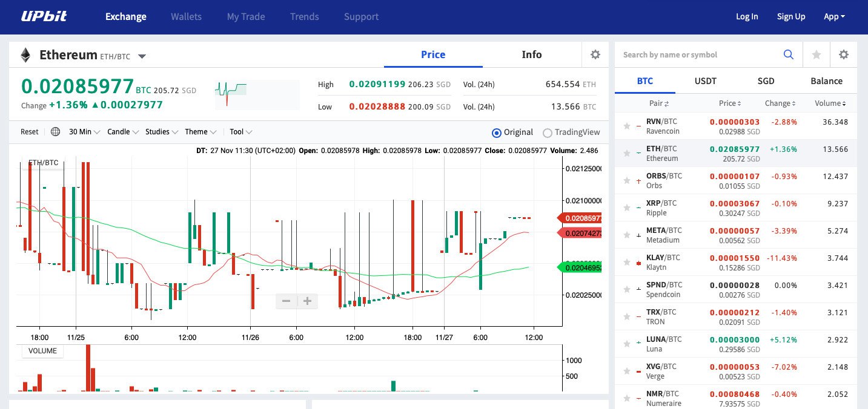Click the mini price sparkline chart
The image size is (868, 409).
coord(257,95)
